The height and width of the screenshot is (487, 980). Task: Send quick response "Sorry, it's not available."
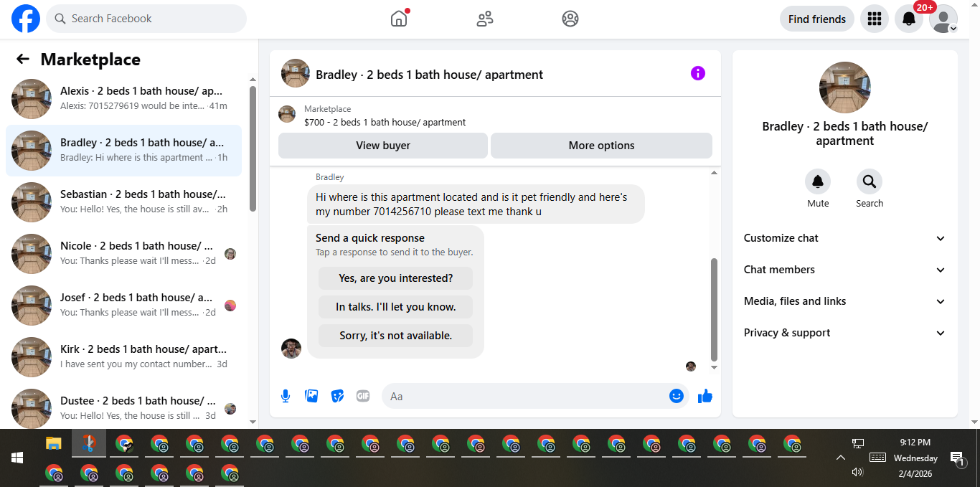coord(395,336)
